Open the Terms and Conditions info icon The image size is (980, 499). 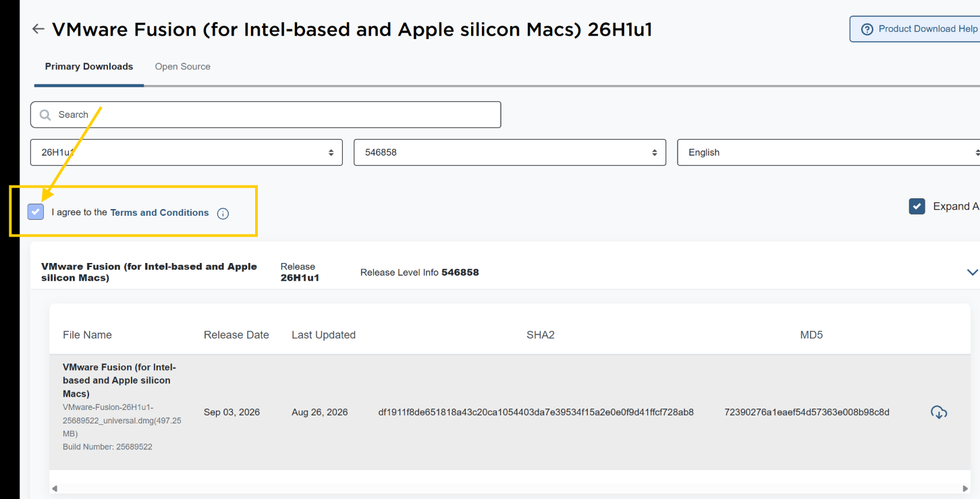point(223,214)
